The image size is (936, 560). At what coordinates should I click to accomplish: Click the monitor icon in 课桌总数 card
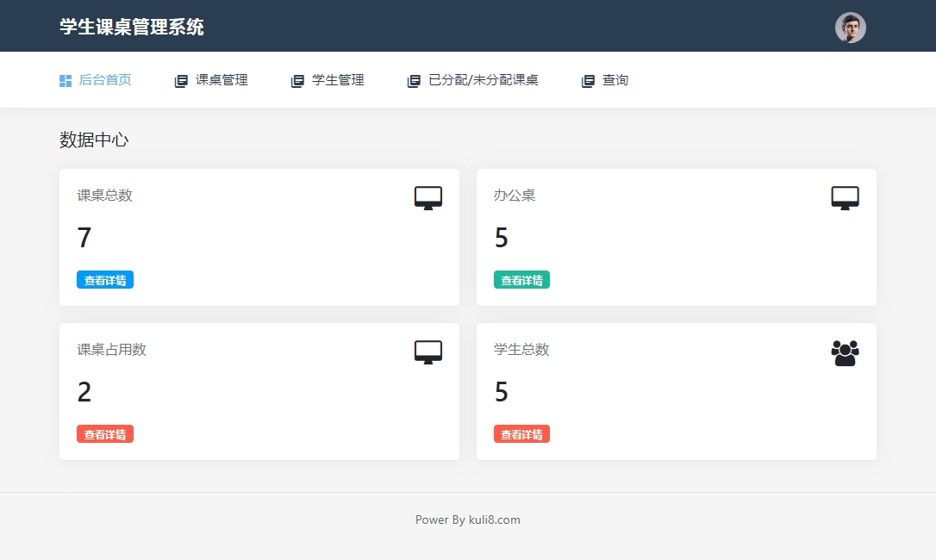pos(427,198)
